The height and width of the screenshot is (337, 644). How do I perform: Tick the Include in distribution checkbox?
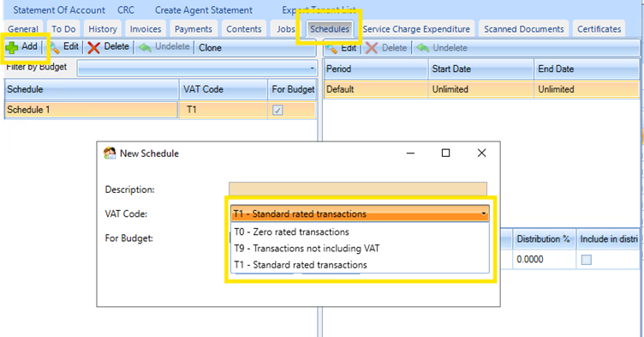point(587,260)
